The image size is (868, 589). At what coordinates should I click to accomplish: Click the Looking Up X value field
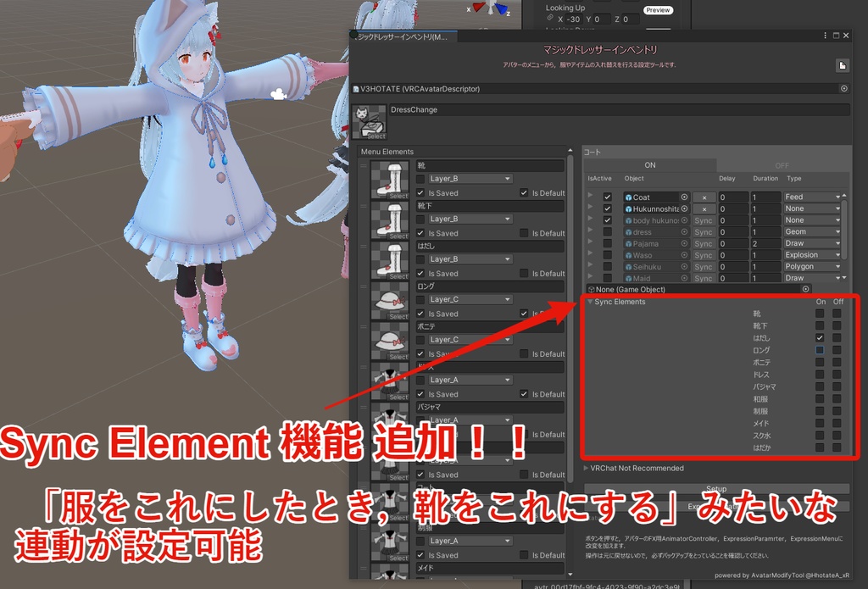point(573,19)
